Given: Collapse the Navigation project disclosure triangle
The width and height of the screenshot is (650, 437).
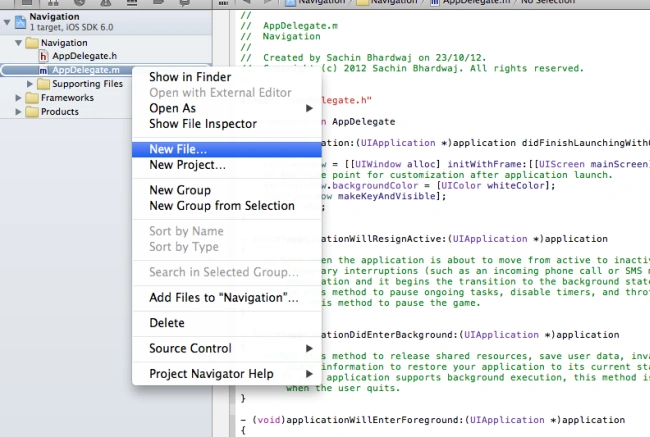Looking at the screenshot, I should pos(7,22).
